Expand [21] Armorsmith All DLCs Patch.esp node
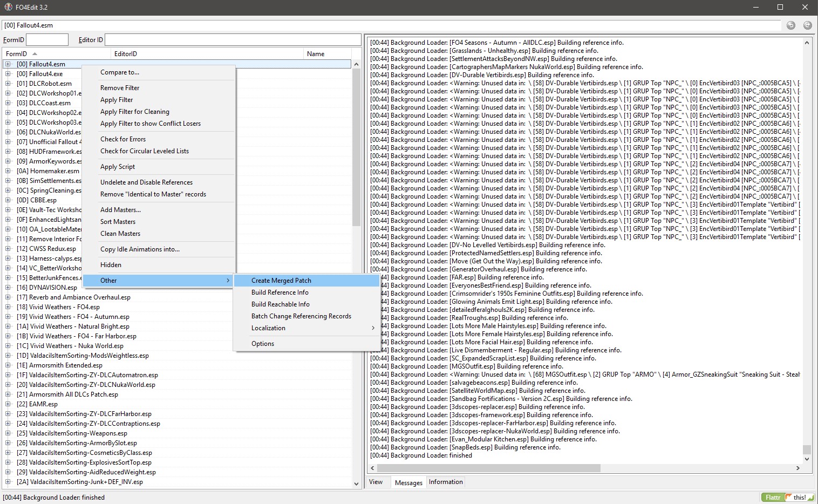The height and width of the screenshot is (504, 818). coord(8,394)
